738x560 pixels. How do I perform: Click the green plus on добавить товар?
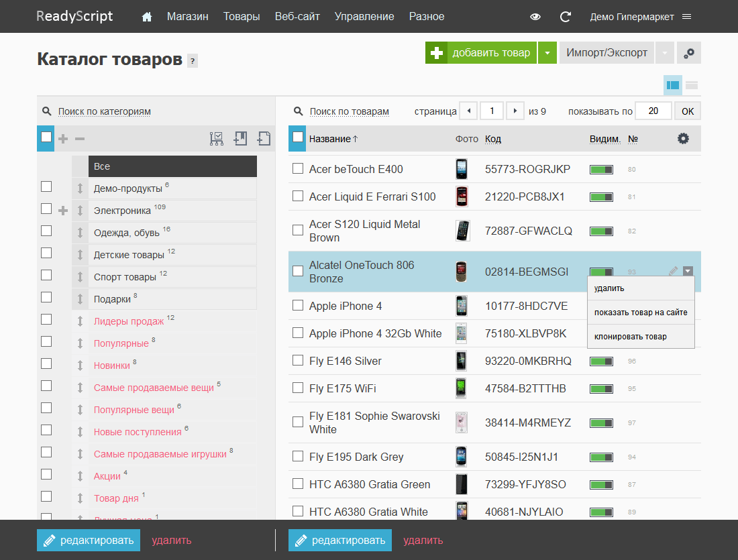[x=436, y=53]
